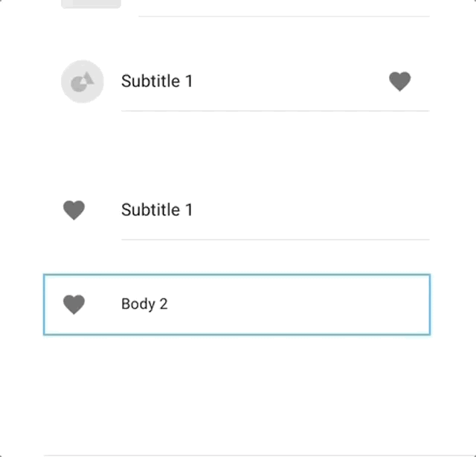Click the Body 2 text label
The width and height of the screenshot is (476, 457).
144,304
